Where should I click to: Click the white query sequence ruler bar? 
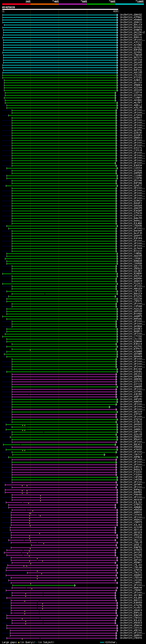tap(60, 9)
